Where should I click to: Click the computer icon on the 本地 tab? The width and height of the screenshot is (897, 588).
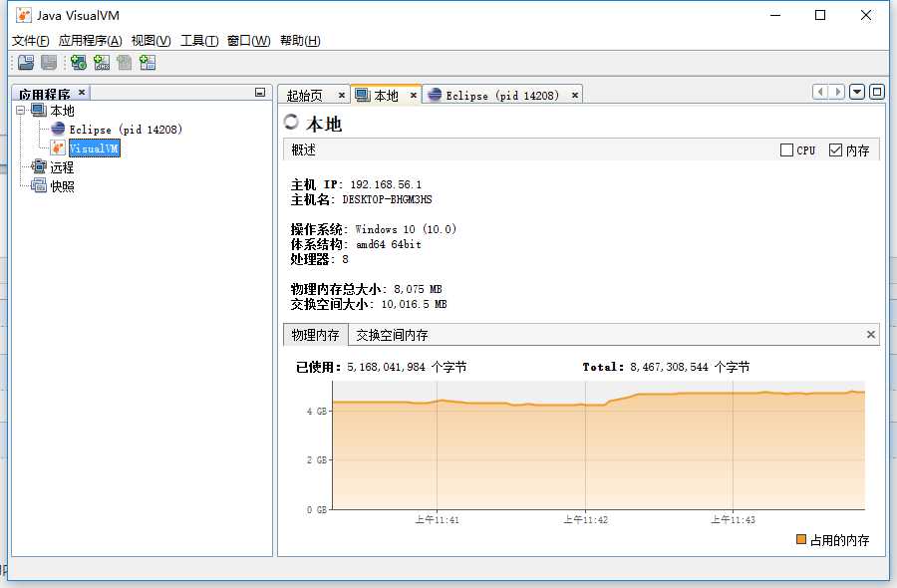coord(362,95)
